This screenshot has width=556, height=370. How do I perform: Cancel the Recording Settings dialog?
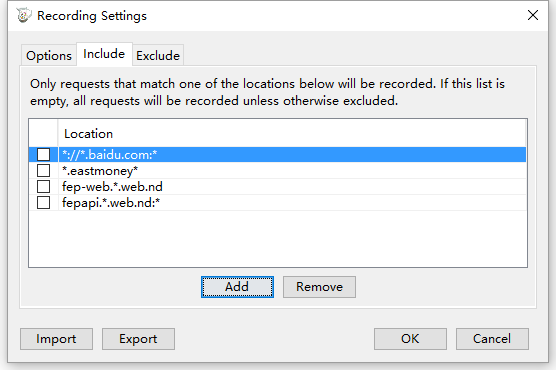pyautogui.click(x=492, y=339)
